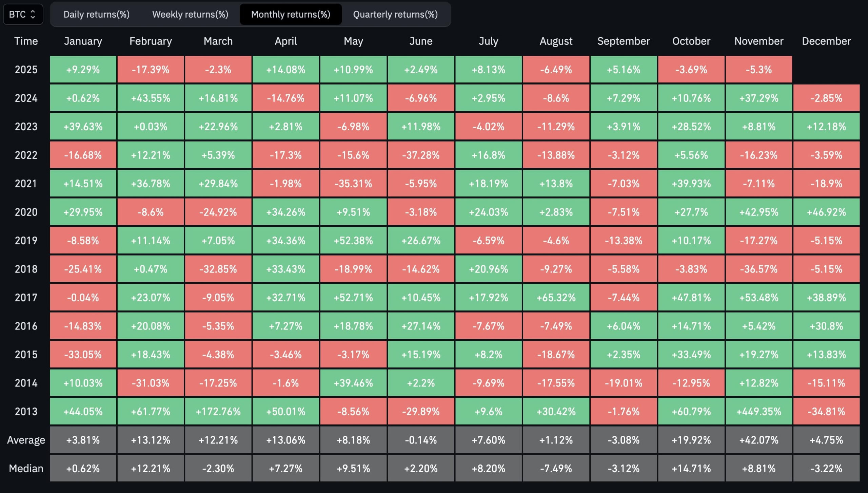Click the August 2017 +65.32% cell
868x493 pixels.
[556, 297]
